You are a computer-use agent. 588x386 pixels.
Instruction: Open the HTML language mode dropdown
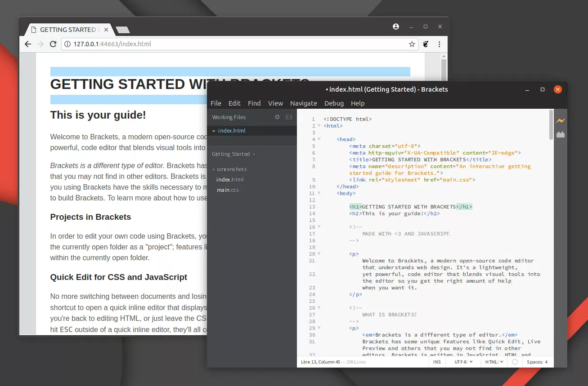494,362
